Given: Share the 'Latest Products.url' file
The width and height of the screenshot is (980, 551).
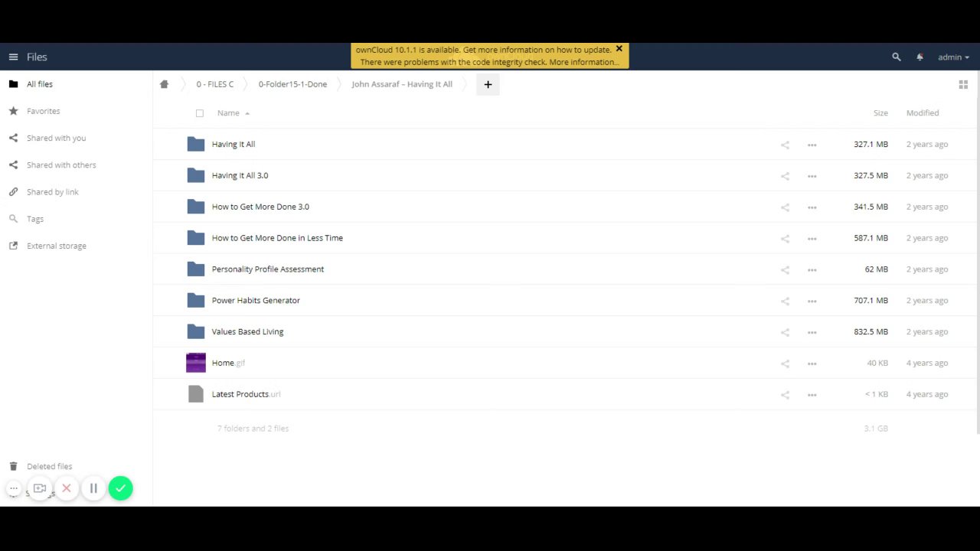Looking at the screenshot, I should click(x=785, y=395).
